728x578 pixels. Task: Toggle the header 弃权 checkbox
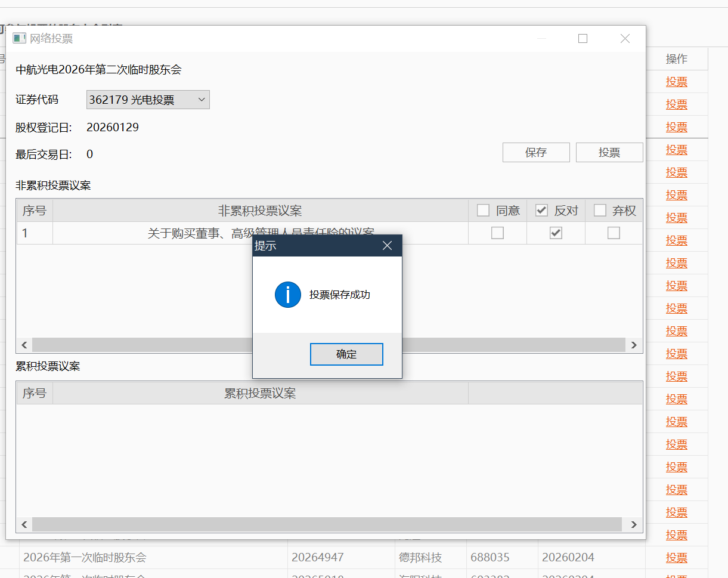[600, 210]
